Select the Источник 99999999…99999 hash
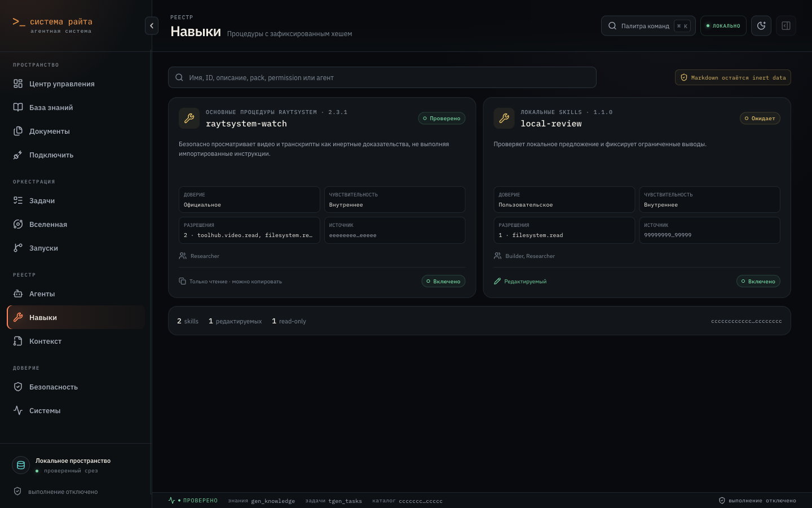Viewport: 812px width, 508px height. click(709, 230)
